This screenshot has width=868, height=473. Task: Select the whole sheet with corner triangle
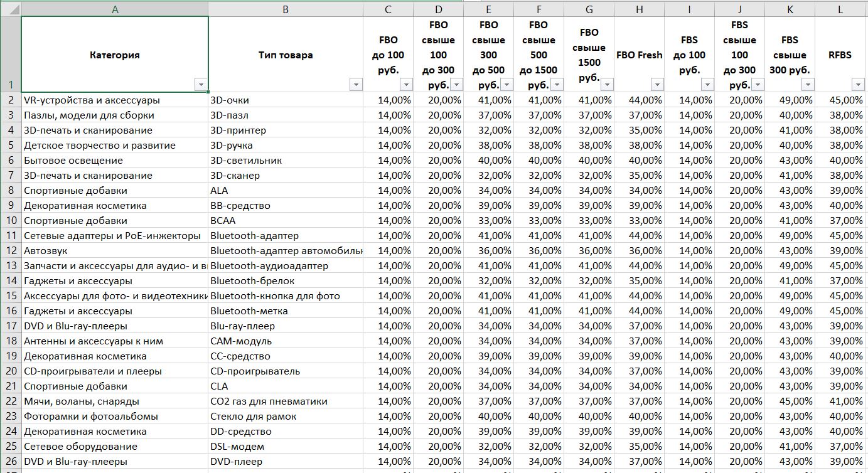pos(11,9)
